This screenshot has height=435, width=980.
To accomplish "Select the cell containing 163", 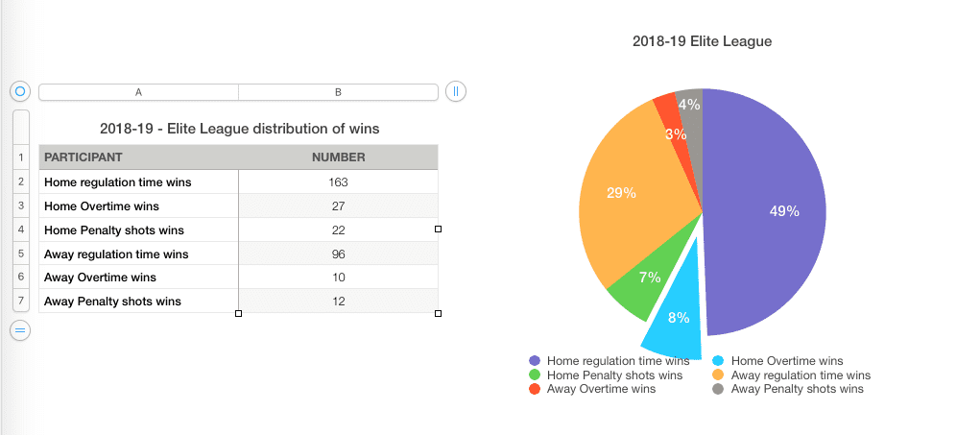I will pos(338,181).
